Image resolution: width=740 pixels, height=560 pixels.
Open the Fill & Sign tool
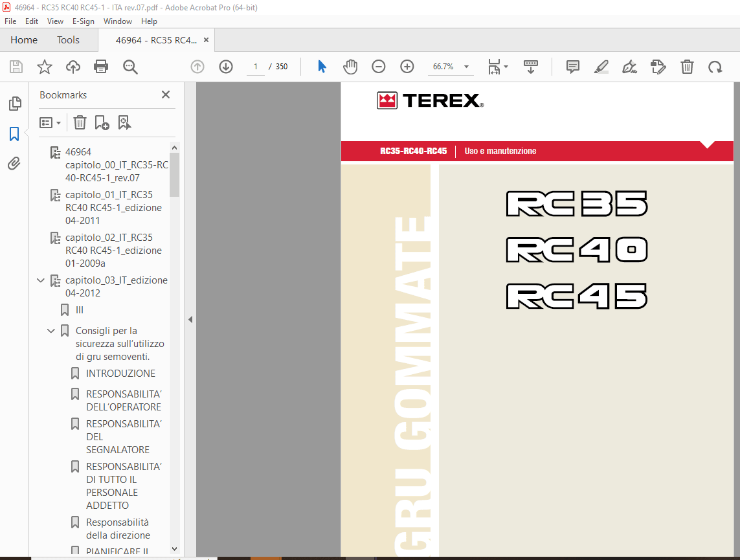[x=629, y=67]
